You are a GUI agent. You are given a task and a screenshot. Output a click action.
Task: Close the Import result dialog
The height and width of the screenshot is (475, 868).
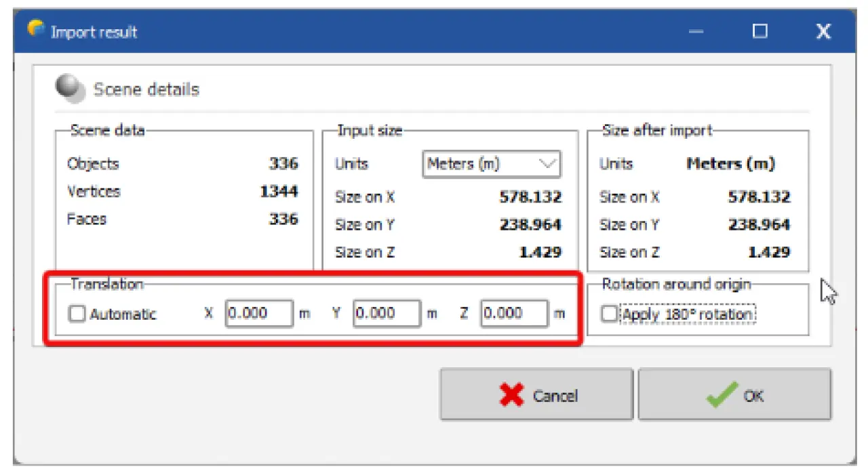(x=823, y=32)
